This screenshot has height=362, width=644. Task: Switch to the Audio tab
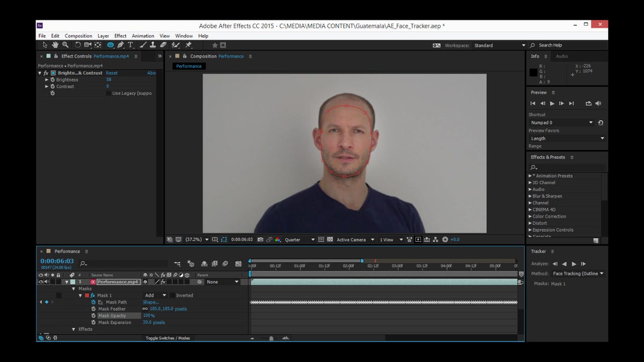[562, 56]
